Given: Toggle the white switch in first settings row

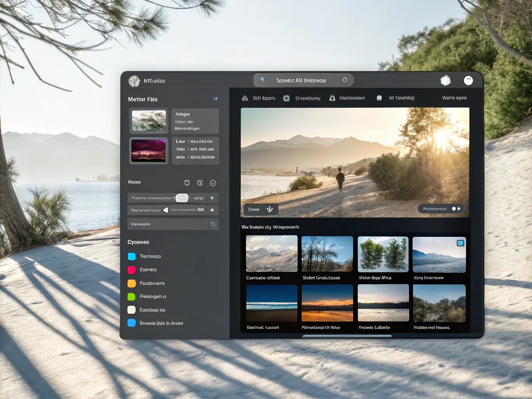Looking at the screenshot, I should 182,198.
